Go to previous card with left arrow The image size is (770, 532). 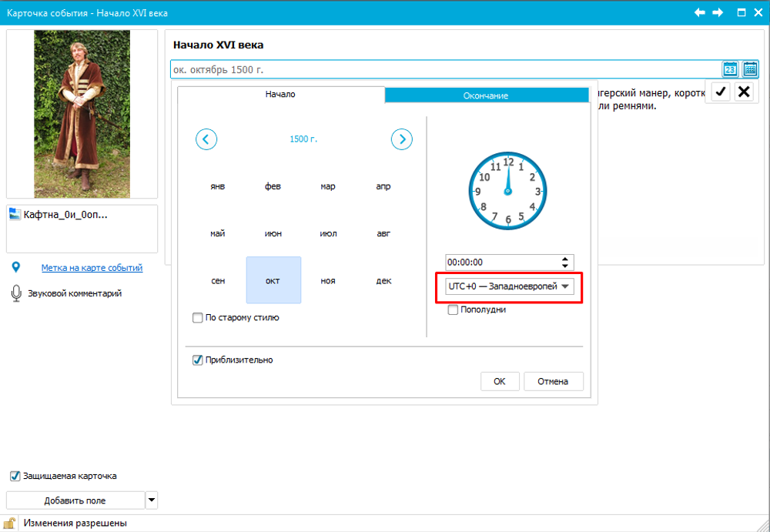click(x=700, y=12)
